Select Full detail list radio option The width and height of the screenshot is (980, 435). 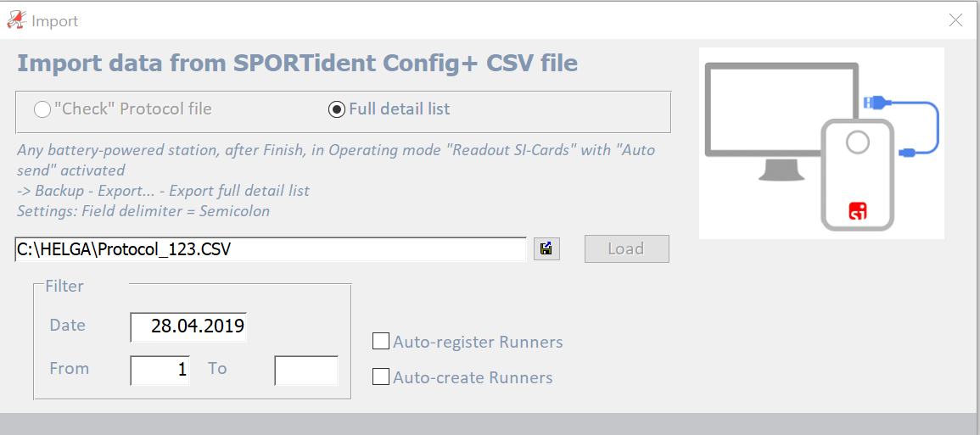click(336, 109)
